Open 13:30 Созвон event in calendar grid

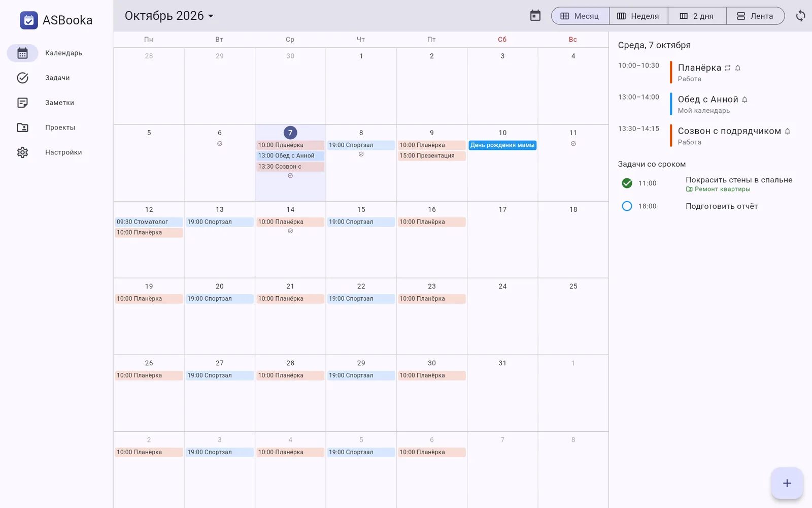coord(290,167)
